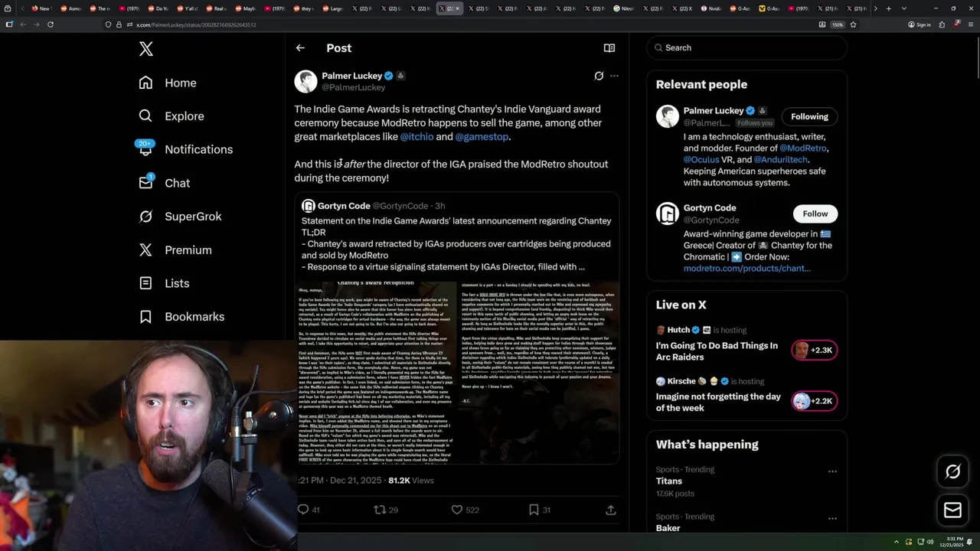Open reader view icon beside Post header
Viewport: 980px width, 551px height.
609,48
